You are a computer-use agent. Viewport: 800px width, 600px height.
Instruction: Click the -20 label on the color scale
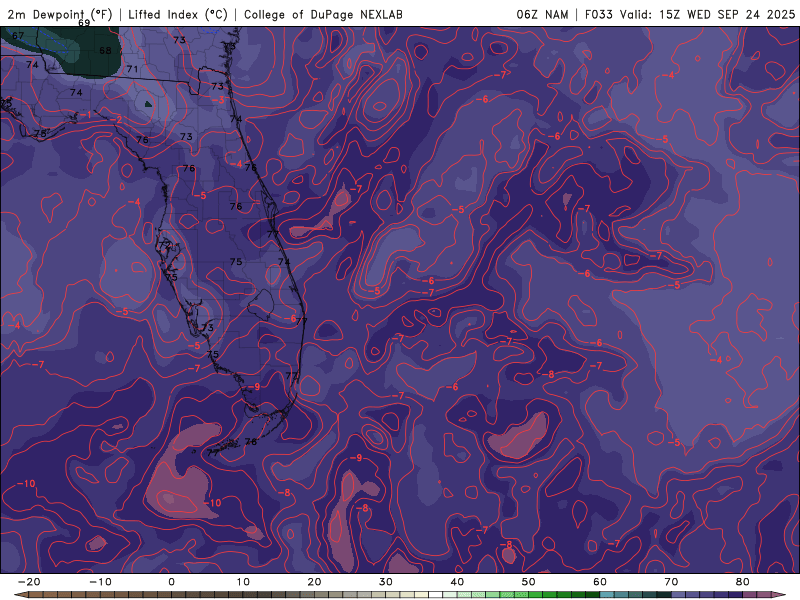coord(29,582)
